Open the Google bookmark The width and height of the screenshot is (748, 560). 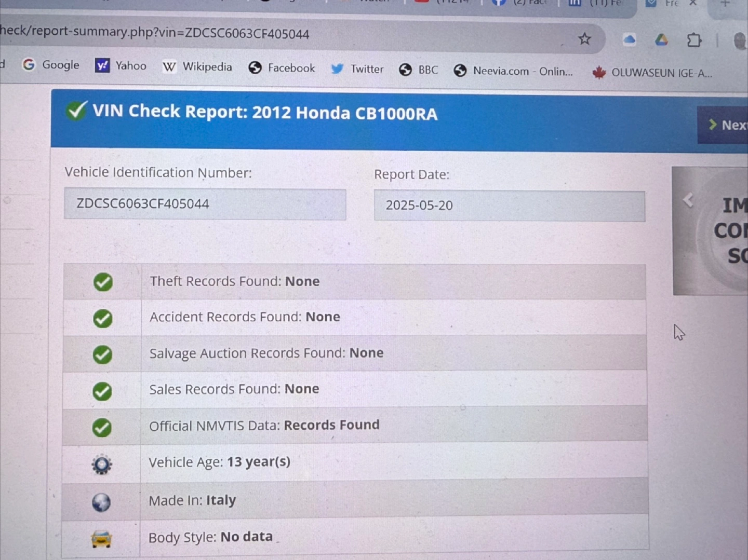point(51,65)
